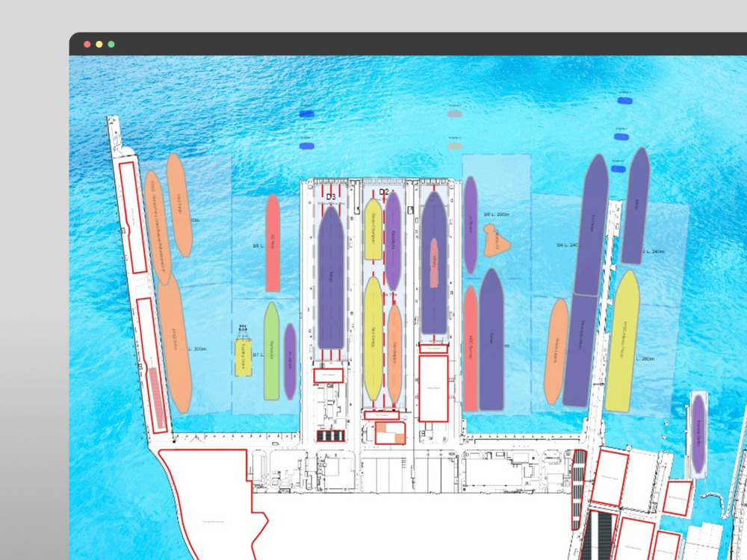Image resolution: width=747 pixels, height=560 pixels.
Task: Click the B4 L berth label
Action: [567, 245]
